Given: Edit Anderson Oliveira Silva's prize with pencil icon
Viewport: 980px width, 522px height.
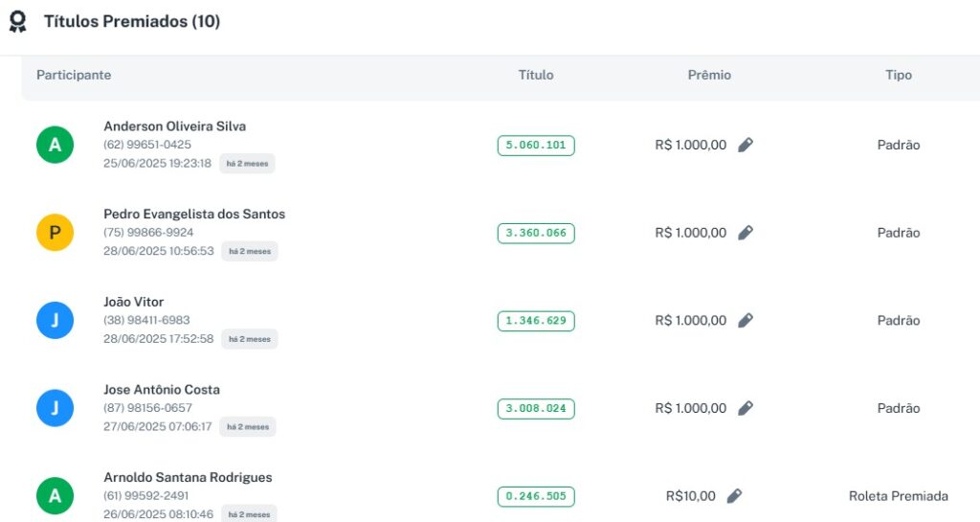Looking at the screenshot, I should tap(746, 145).
